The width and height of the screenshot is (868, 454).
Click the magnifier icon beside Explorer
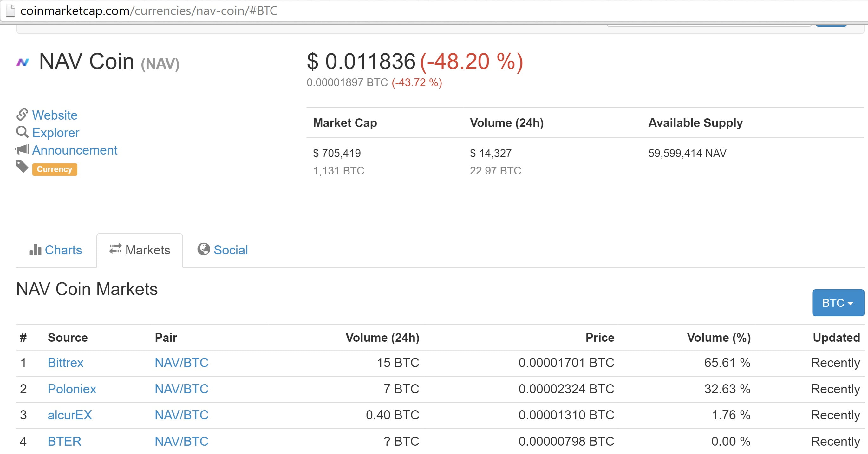(22, 132)
